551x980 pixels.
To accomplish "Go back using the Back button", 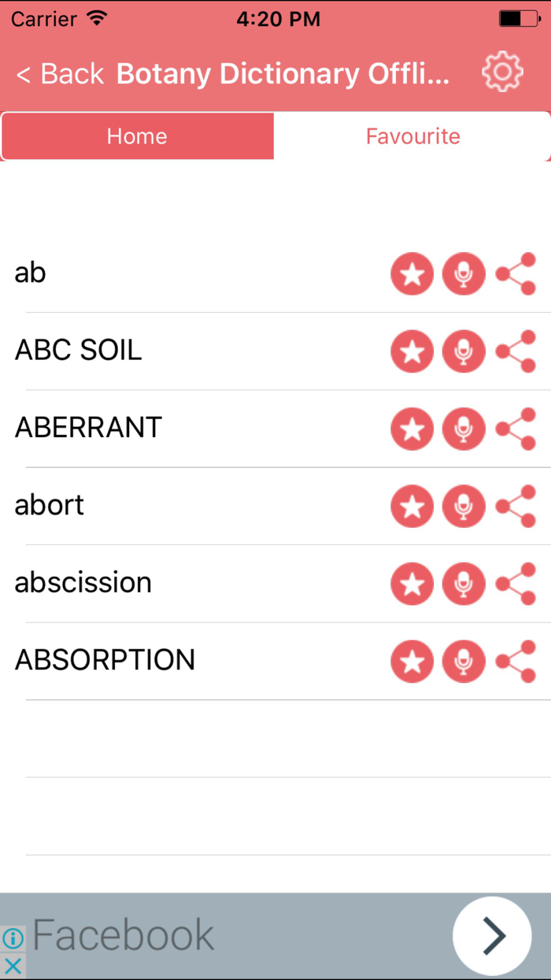I will (57, 73).
